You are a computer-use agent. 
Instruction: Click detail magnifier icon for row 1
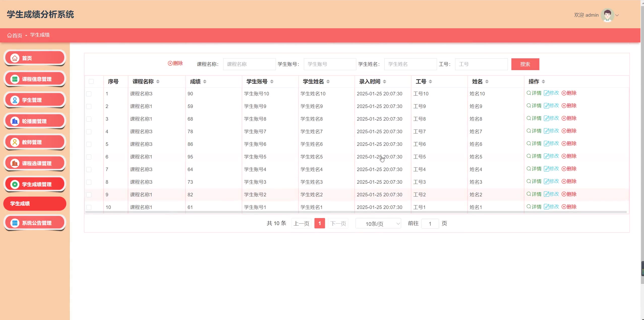(529, 93)
